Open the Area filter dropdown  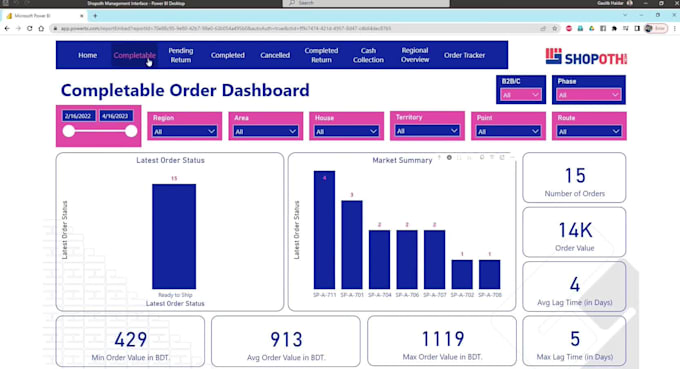(265, 131)
